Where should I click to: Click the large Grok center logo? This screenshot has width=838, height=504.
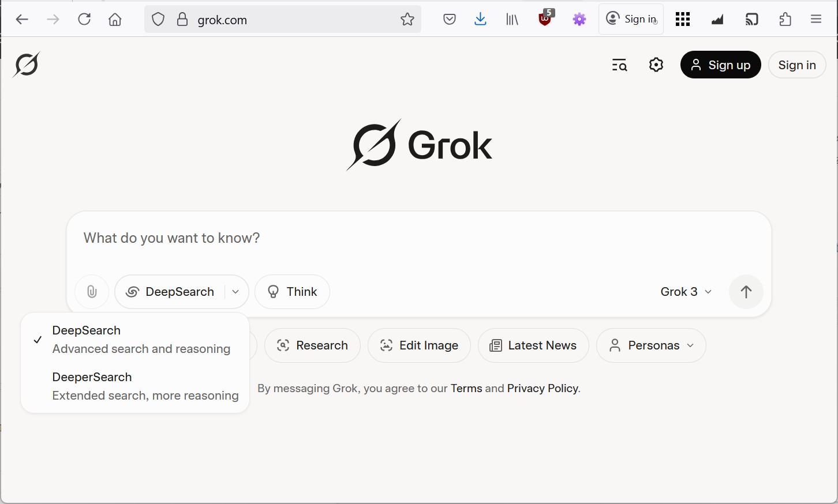pos(419,145)
